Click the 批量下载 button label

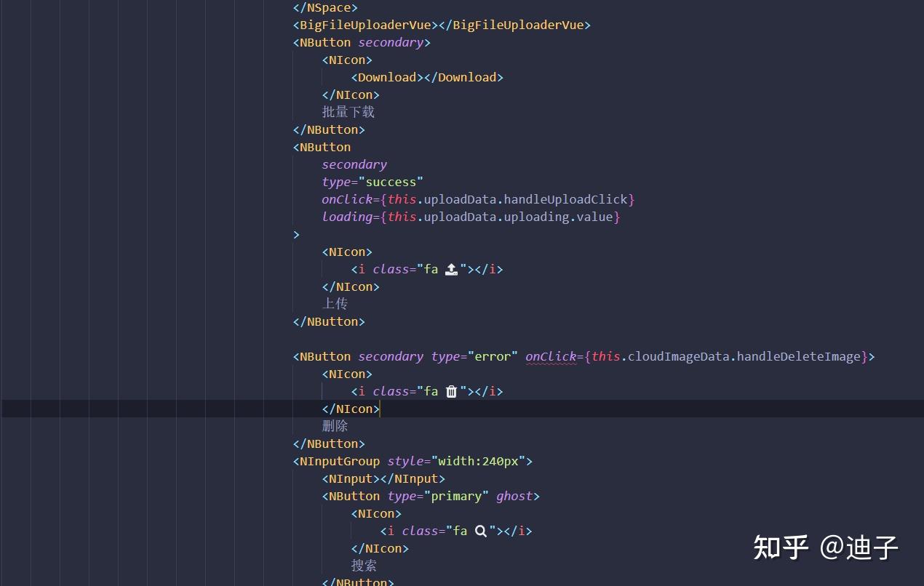[x=348, y=112]
